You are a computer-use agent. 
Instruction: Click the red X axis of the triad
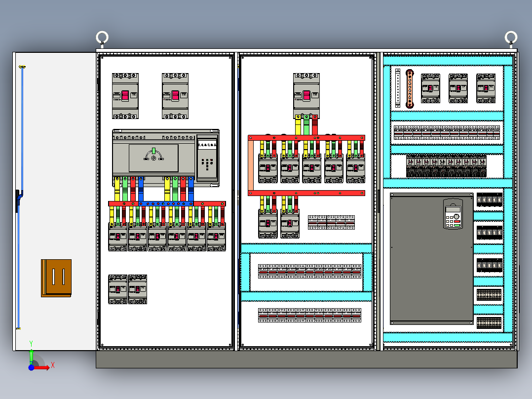tap(42, 367)
